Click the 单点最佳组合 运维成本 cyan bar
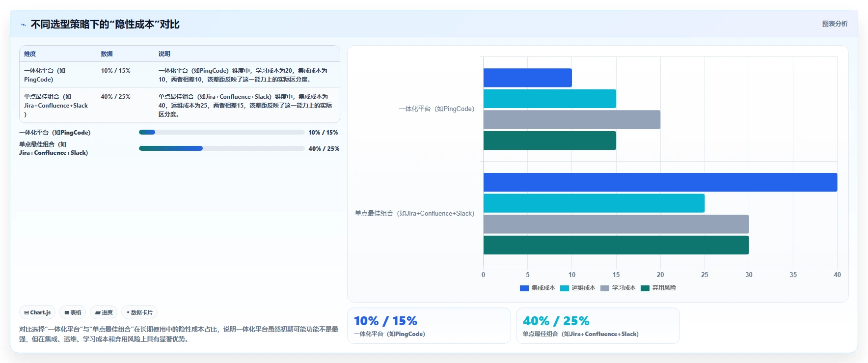The width and height of the screenshot is (868, 363). coord(594,203)
